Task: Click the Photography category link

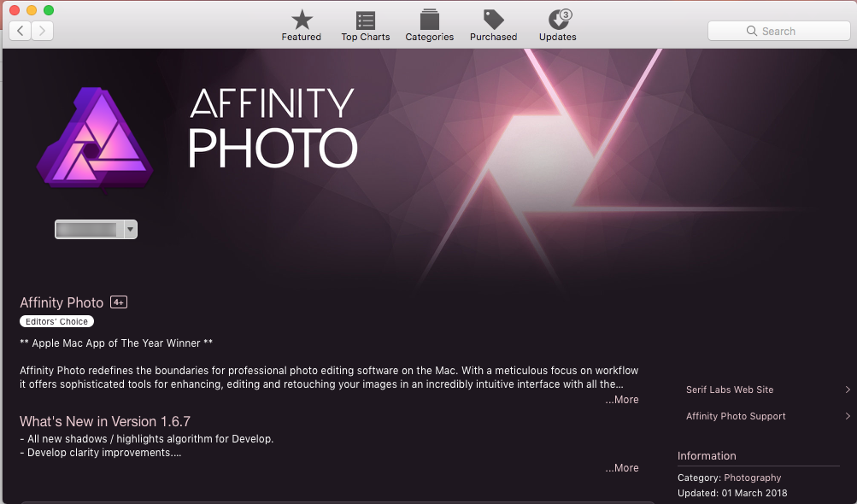Action: coord(752,478)
